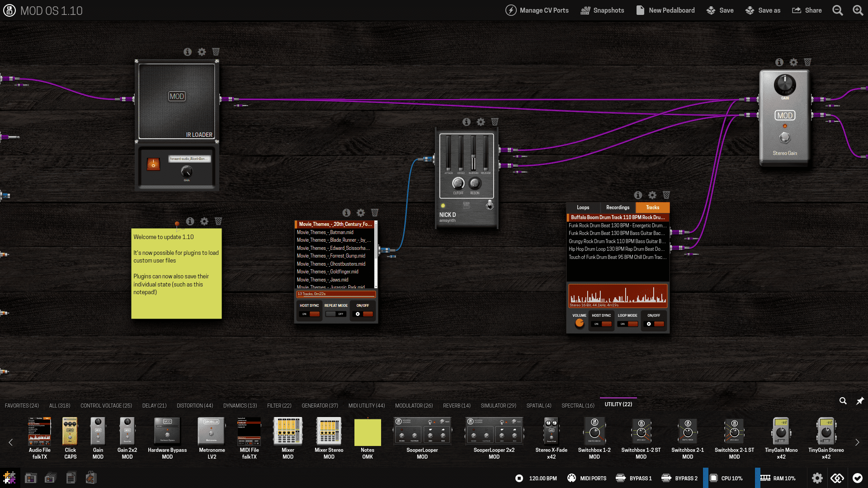Viewport: 868px width, 488px height.
Task: Select FAVORITES (24) category
Action: coord(22,406)
